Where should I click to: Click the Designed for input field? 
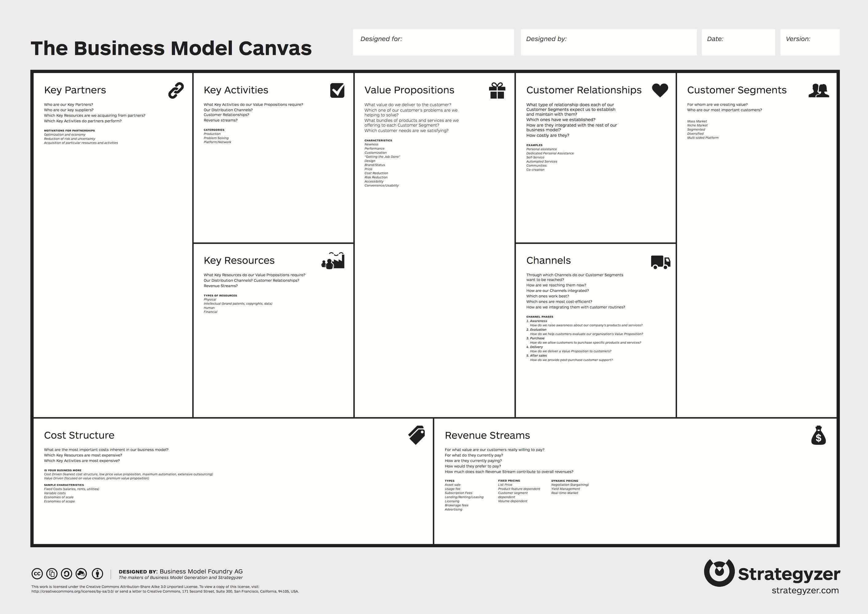[x=433, y=42]
